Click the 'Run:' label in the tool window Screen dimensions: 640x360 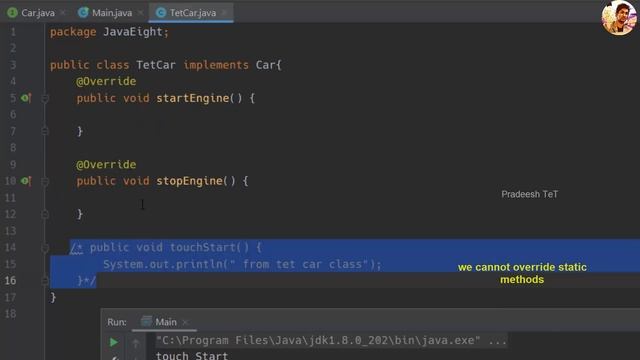[117, 322]
